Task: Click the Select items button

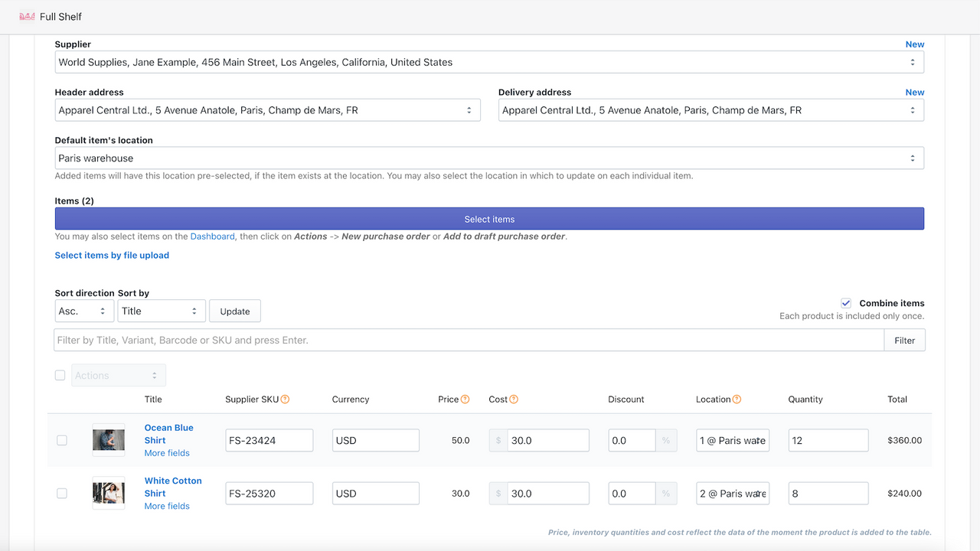Action: pyautogui.click(x=489, y=219)
